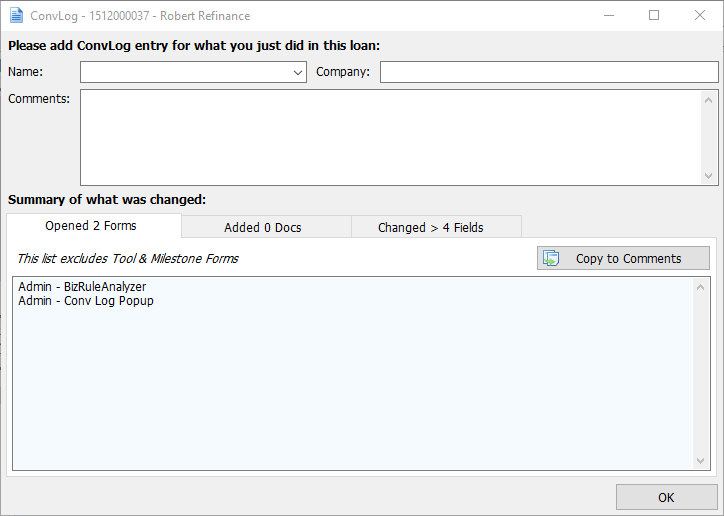Minimize the ConvLog window
724x516 pixels.
point(608,16)
